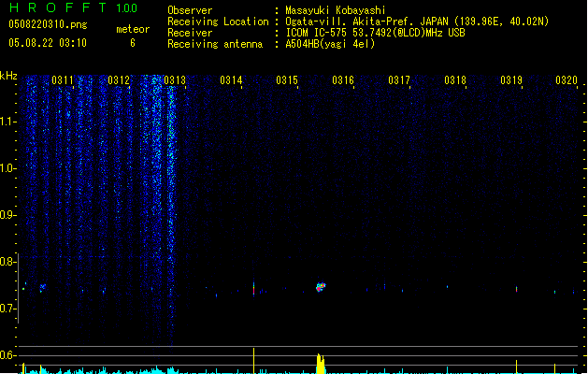Click the 0320 time marker
The height and width of the screenshot is (374, 588).
point(566,80)
